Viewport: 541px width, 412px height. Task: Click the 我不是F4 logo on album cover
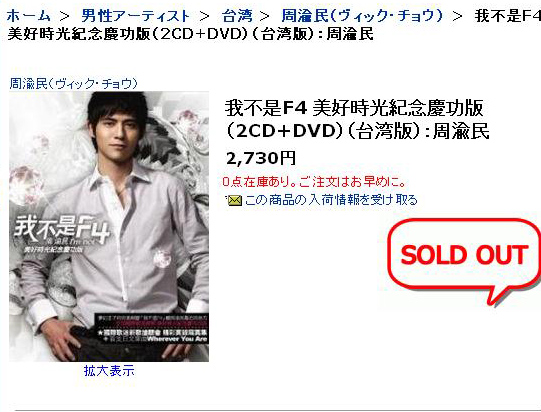point(62,229)
